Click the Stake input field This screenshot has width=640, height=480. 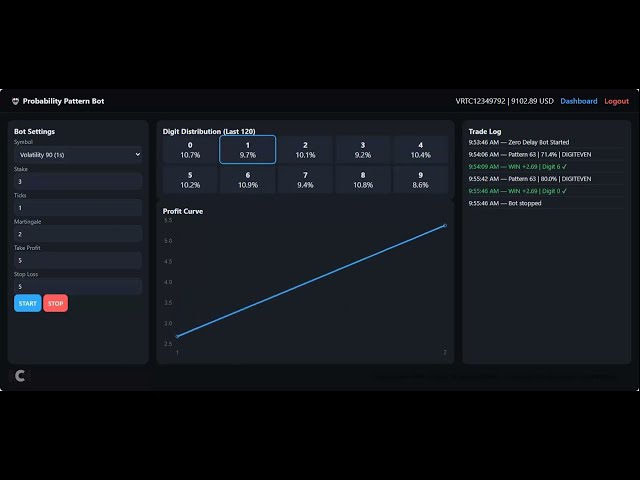point(78,181)
